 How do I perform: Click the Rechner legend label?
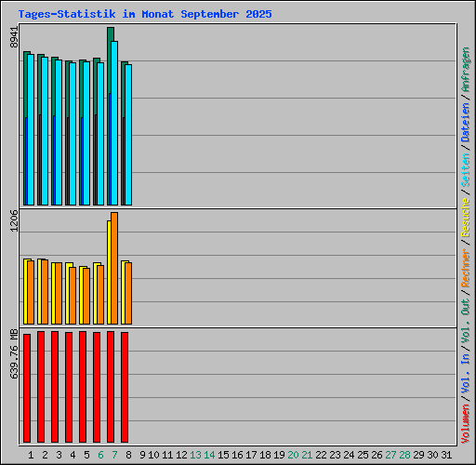click(x=466, y=268)
